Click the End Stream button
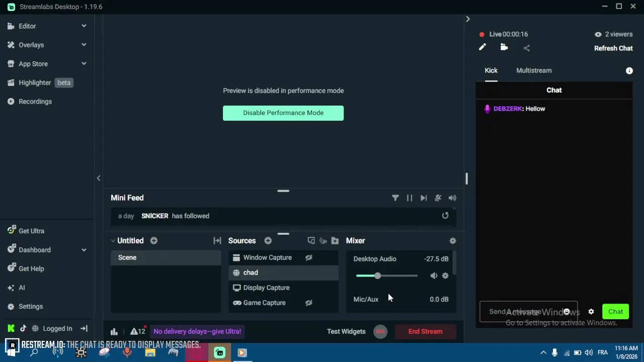 [426, 331]
